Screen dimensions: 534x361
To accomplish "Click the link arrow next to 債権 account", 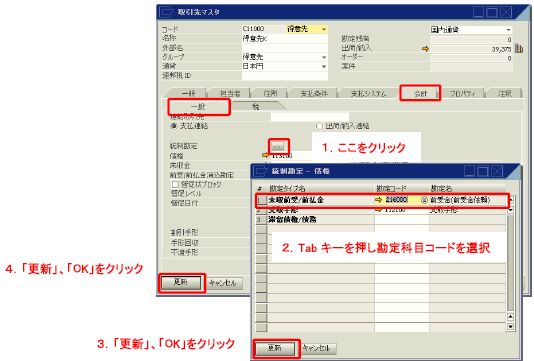I will pos(265,155).
